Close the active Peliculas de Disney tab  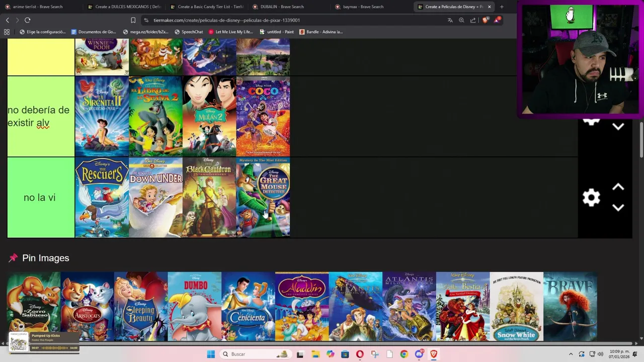point(489,7)
